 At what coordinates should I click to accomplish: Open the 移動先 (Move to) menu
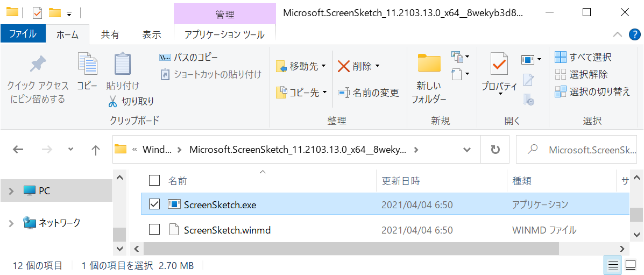[301, 66]
